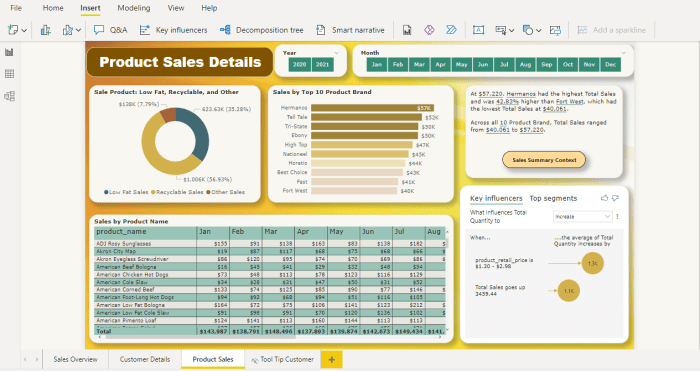Insert a Q&A visual

click(x=110, y=30)
